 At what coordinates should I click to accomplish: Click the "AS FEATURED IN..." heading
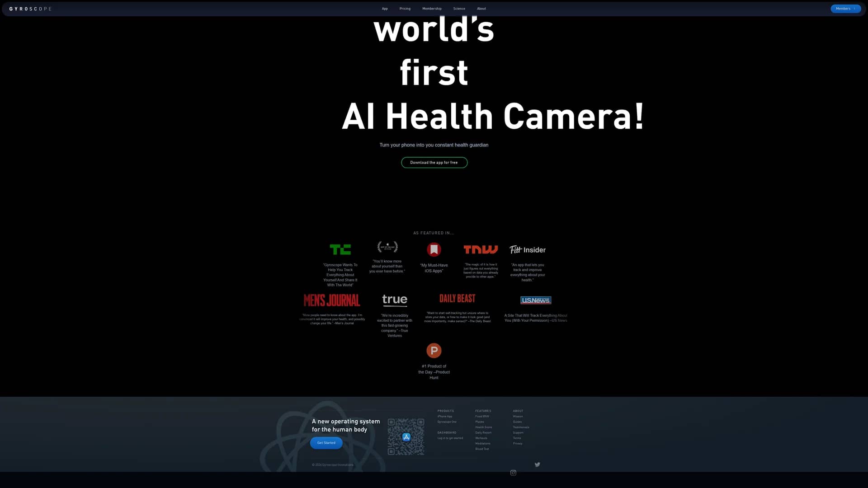tap(434, 233)
